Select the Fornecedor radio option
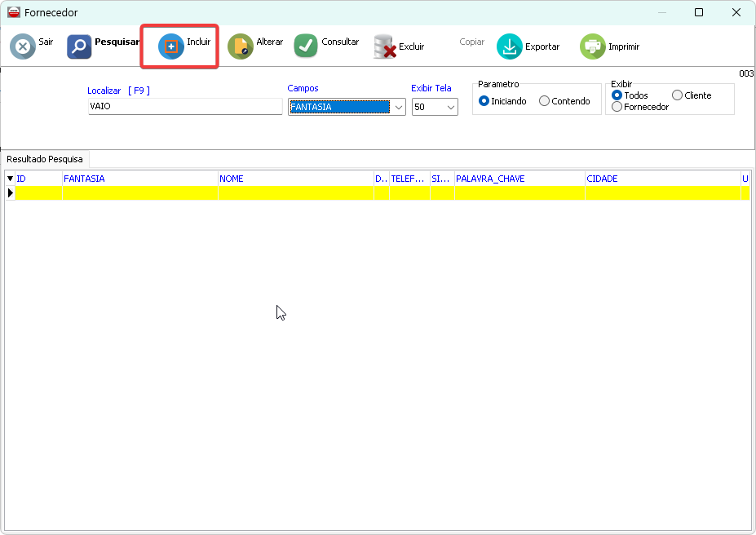This screenshot has width=756, height=535. [617, 107]
